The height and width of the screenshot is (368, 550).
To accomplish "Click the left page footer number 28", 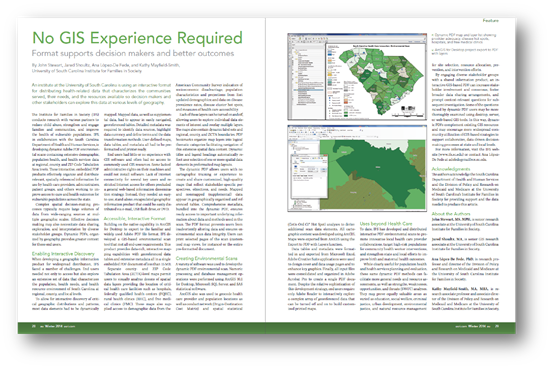I will (x=34, y=326).
